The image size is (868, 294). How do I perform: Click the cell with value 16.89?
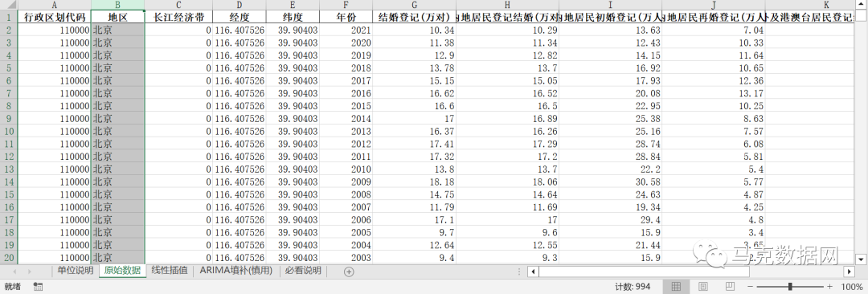508,119
